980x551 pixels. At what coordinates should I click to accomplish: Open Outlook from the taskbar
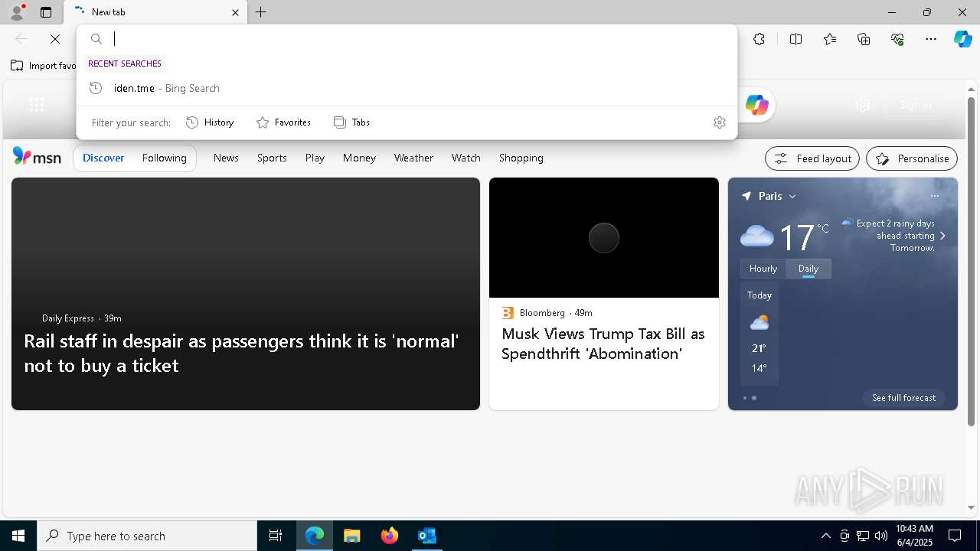point(427,536)
